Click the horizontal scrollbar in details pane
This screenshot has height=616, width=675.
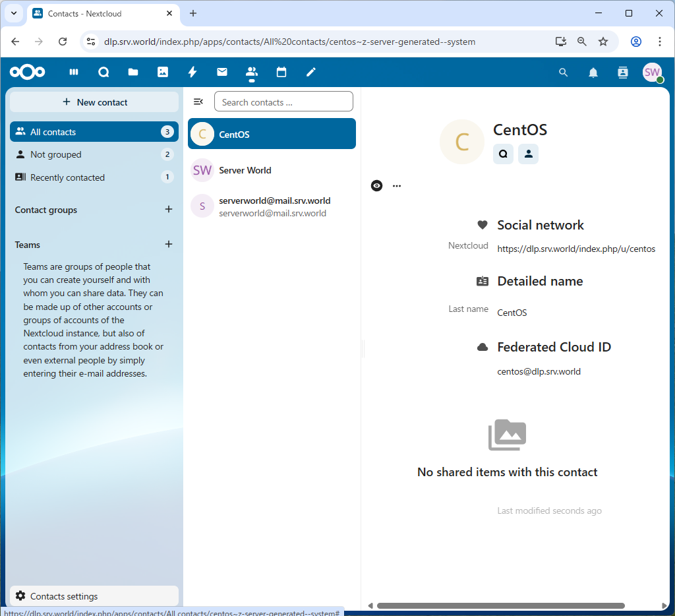coord(501,605)
